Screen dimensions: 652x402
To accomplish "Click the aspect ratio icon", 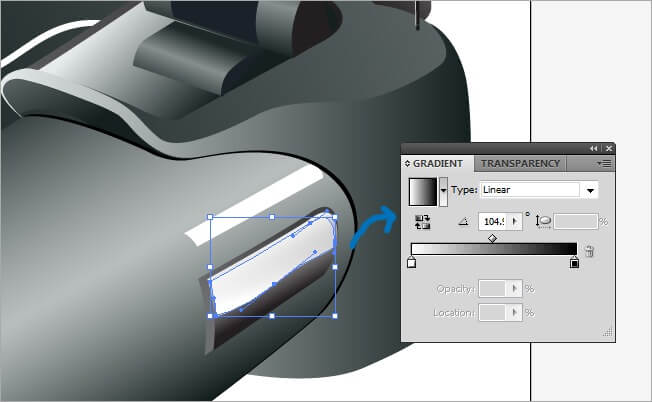I will (x=543, y=221).
